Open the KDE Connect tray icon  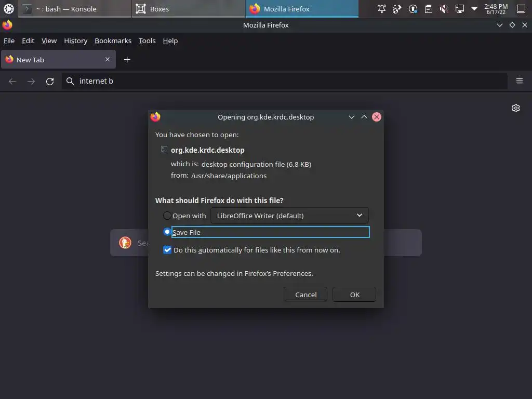[x=397, y=9]
